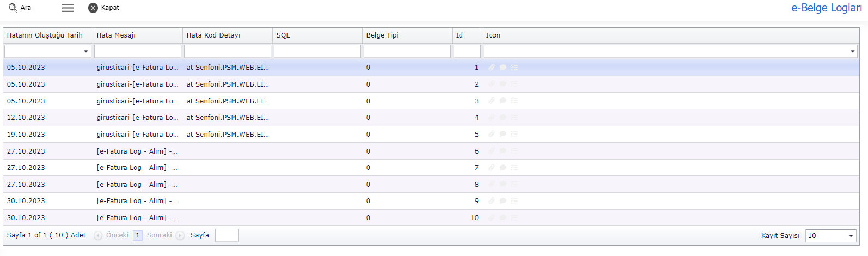Image resolution: width=868 pixels, height=256 pixels.
Task: Focus the Id filter field
Action: point(467,51)
